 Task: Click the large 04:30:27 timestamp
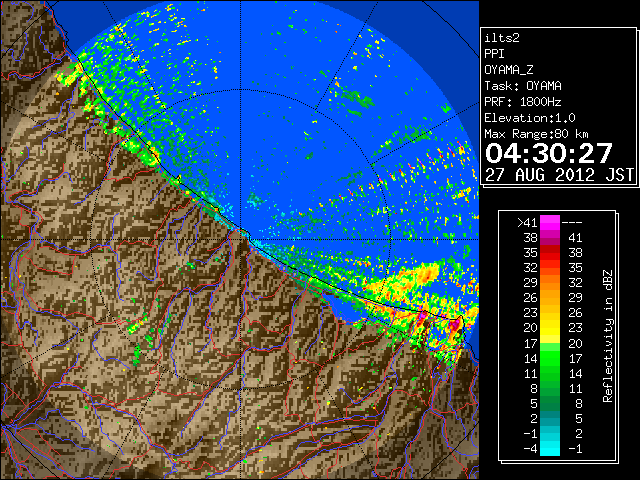pos(549,153)
